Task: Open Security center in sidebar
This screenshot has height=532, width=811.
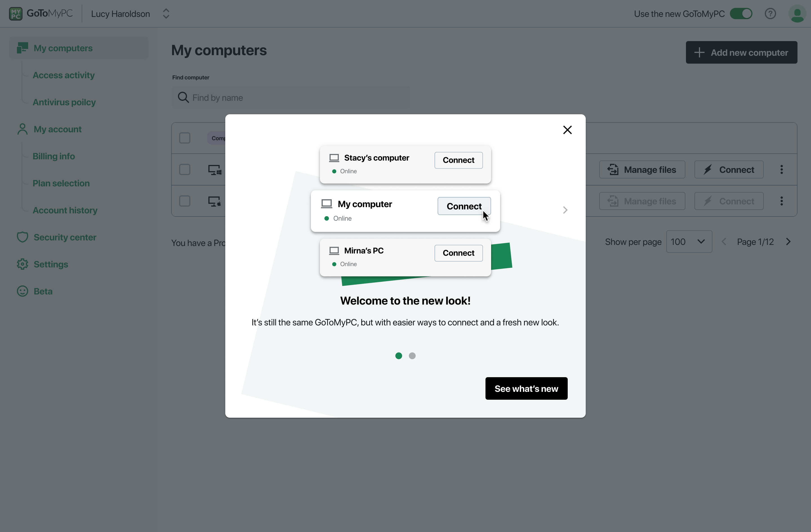Action: [65, 237]
